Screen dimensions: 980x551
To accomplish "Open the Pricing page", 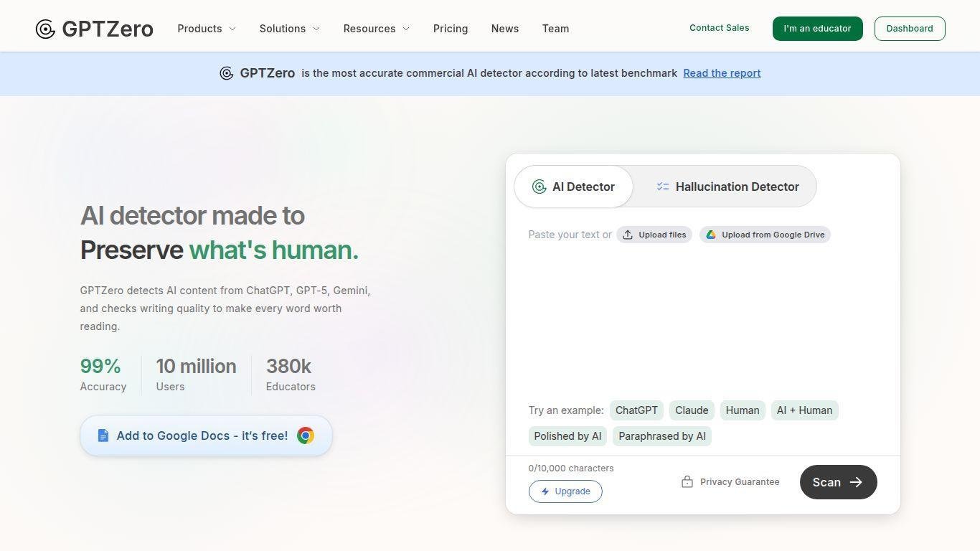I will [451, 29].
